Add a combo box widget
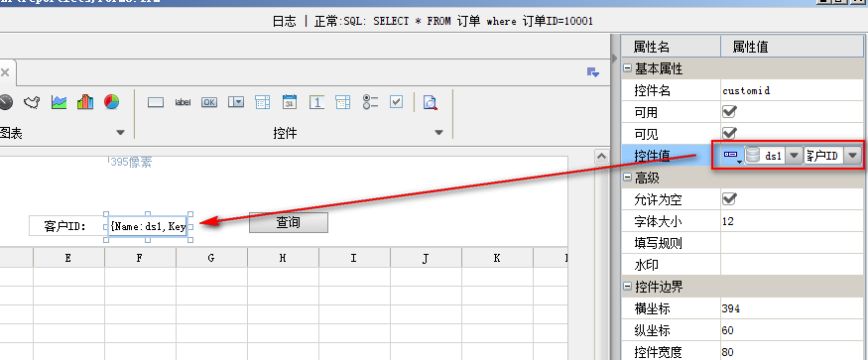 pyautogui.click(x=236, y=102)
